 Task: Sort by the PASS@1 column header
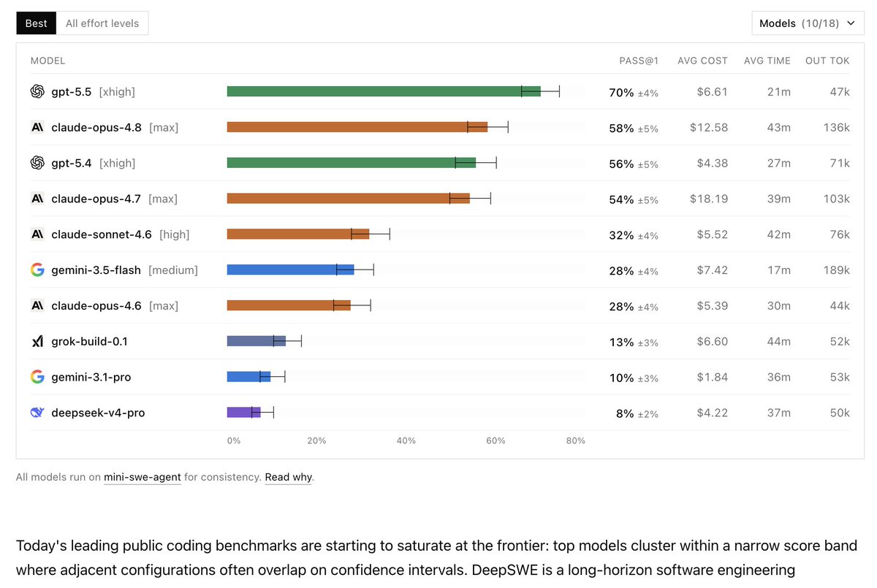click(639, 61)
